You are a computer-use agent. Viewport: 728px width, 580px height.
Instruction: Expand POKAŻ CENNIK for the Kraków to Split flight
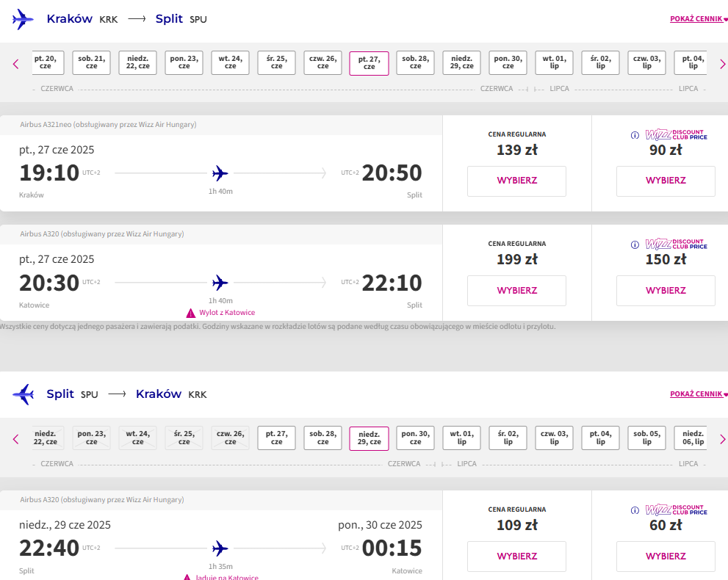(x=699, y=19)
